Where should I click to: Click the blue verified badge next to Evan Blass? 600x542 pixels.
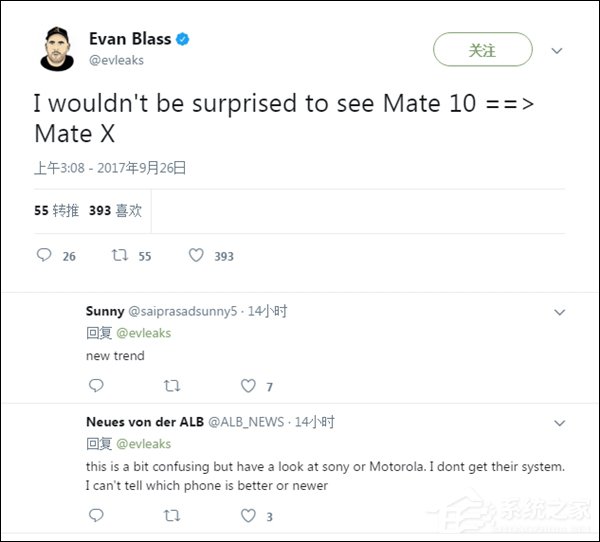pos(183,39)
